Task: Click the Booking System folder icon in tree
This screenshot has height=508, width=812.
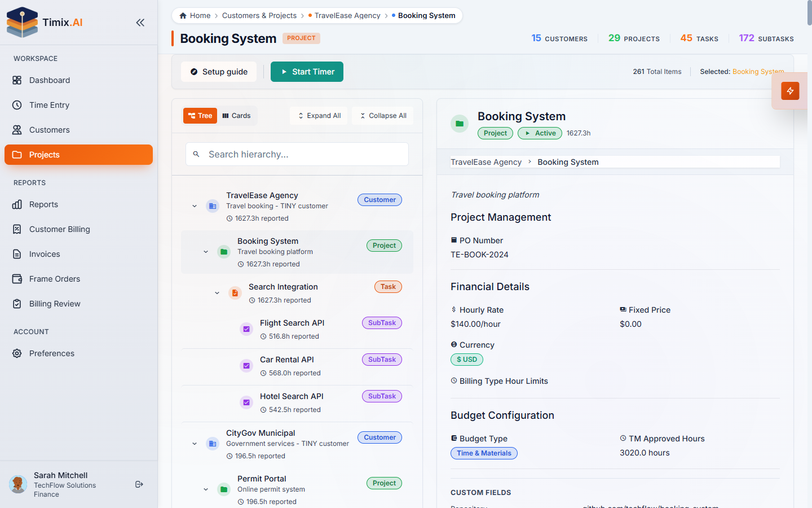Action: [224, 252]
